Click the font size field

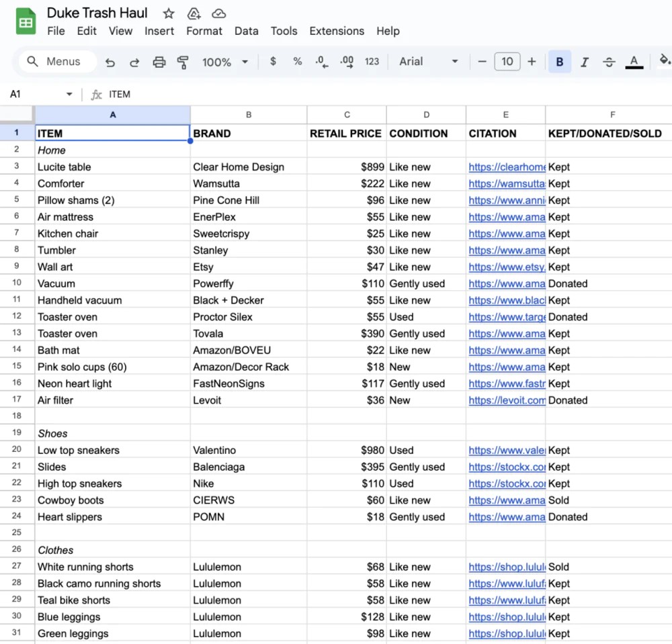507,62
